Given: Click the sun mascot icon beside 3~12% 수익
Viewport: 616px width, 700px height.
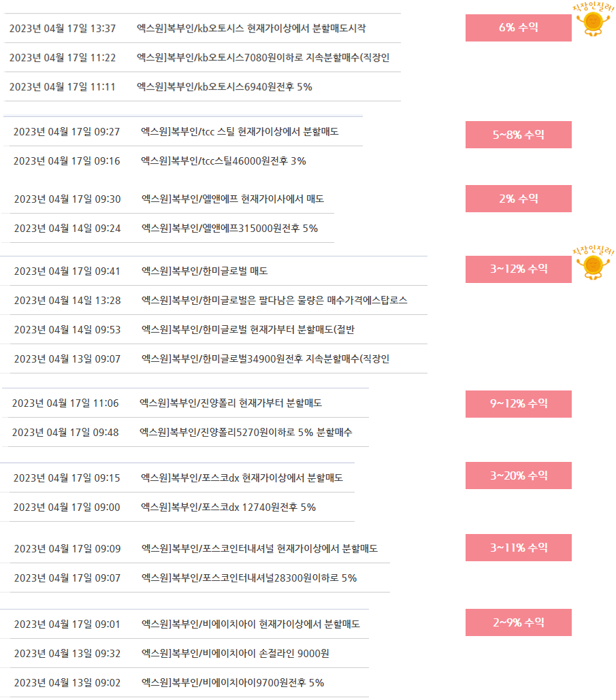Looking at the screenshot, I should (593, 263).
